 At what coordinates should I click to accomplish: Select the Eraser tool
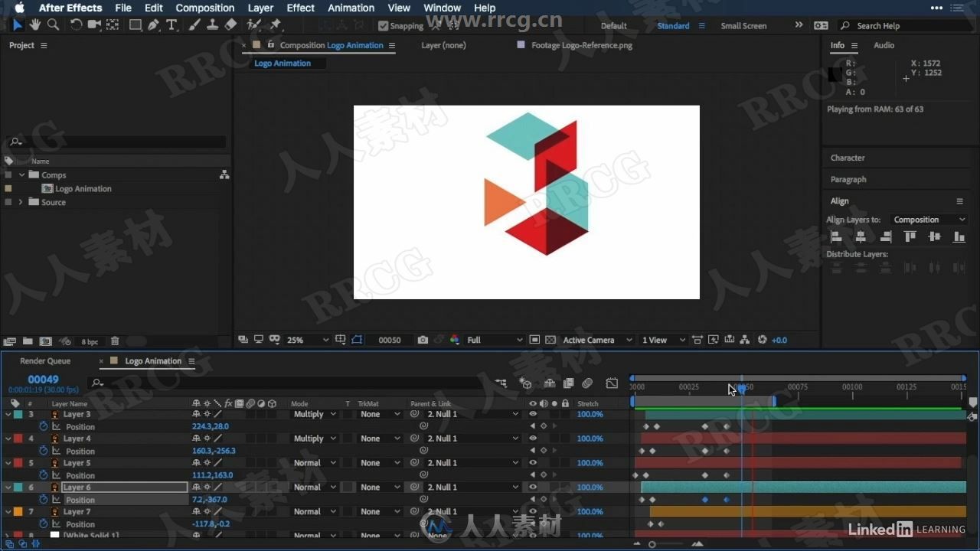click(x=230, y=25)
